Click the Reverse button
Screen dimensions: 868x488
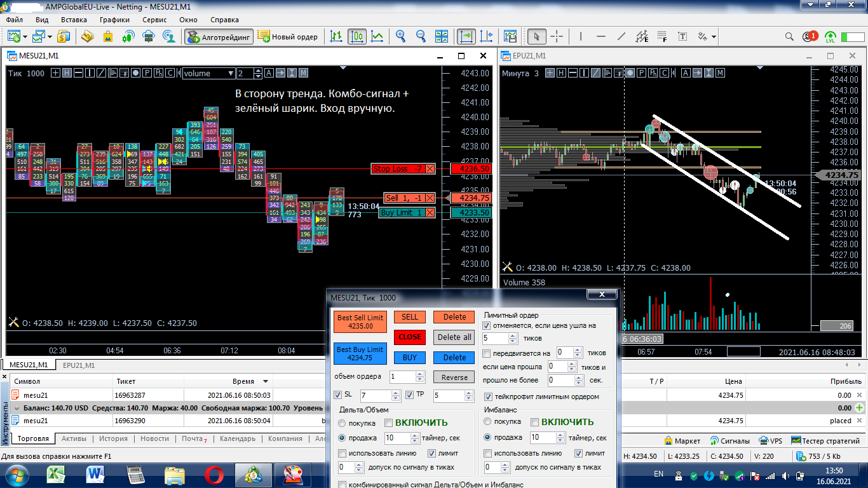point(454,377)
